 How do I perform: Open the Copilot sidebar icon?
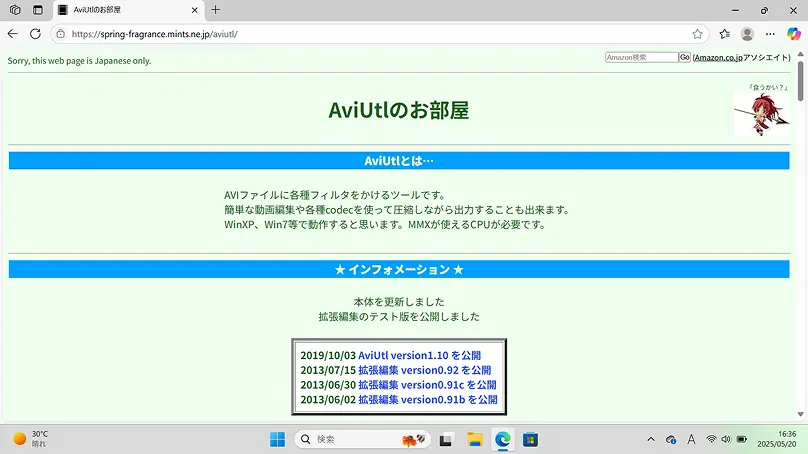point(794,34)
